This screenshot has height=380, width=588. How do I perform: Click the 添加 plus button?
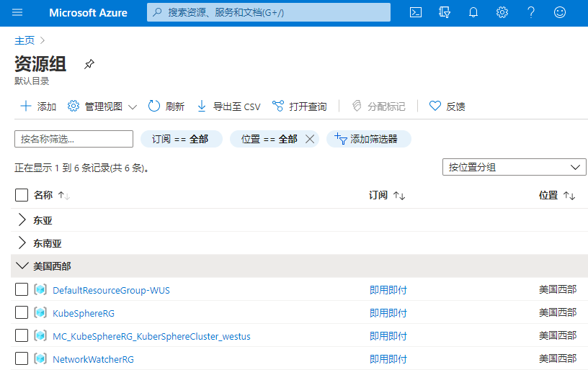(x=38, y=107)
